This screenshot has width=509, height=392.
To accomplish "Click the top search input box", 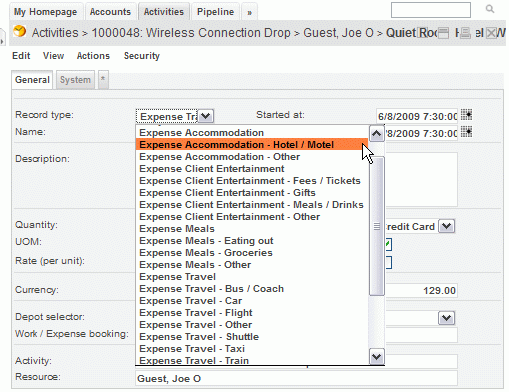I will pos(431,10).
